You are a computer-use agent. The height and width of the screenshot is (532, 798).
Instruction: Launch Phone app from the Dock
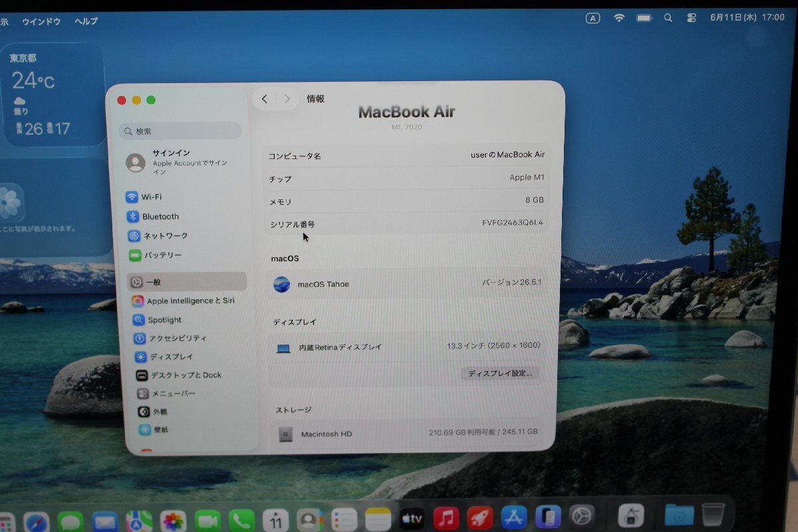pyautogui.click(x=241, y=521)
